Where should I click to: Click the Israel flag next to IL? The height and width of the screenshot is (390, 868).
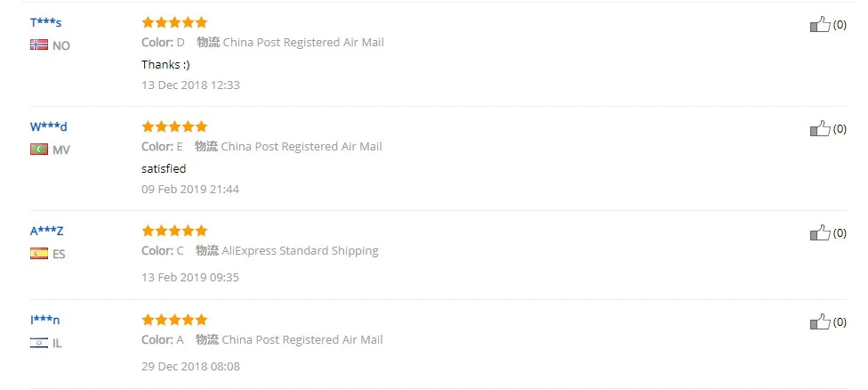(x=39, y=342)
